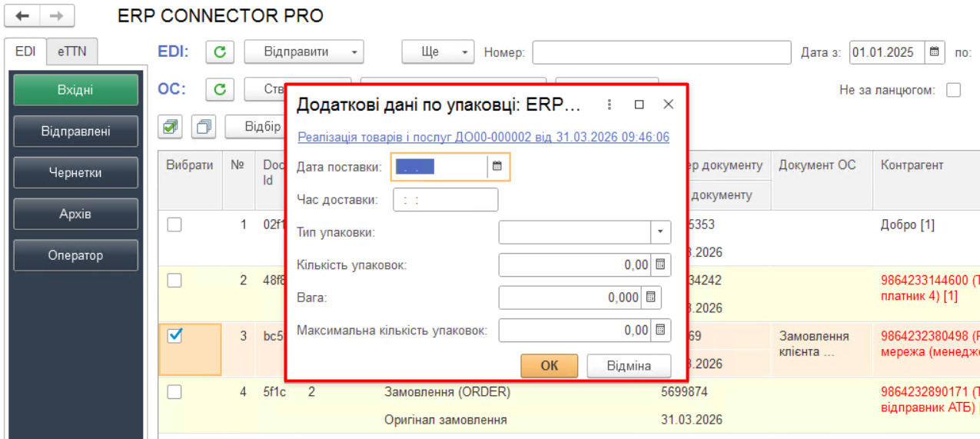Open calculator for Максимальна кількість упаковок

[660, 331]
